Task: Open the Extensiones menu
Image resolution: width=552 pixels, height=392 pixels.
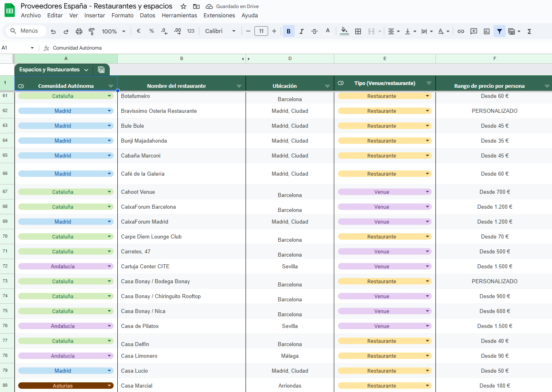Action: tap(219, 15)
